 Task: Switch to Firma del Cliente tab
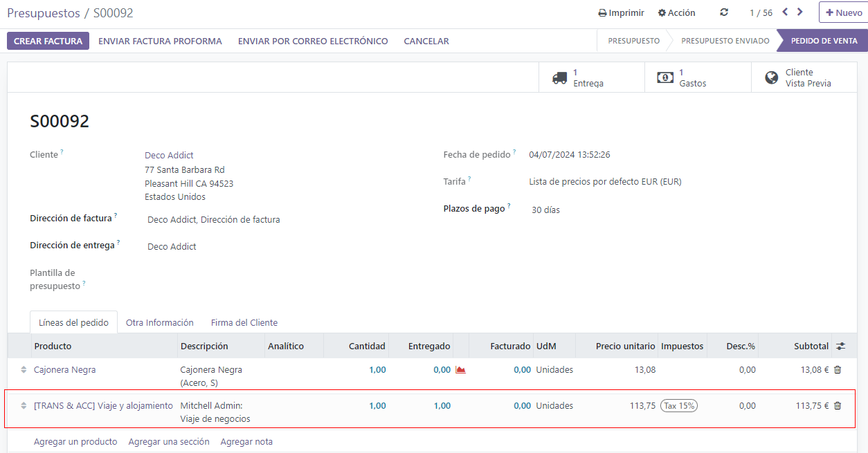click(244, 322)
